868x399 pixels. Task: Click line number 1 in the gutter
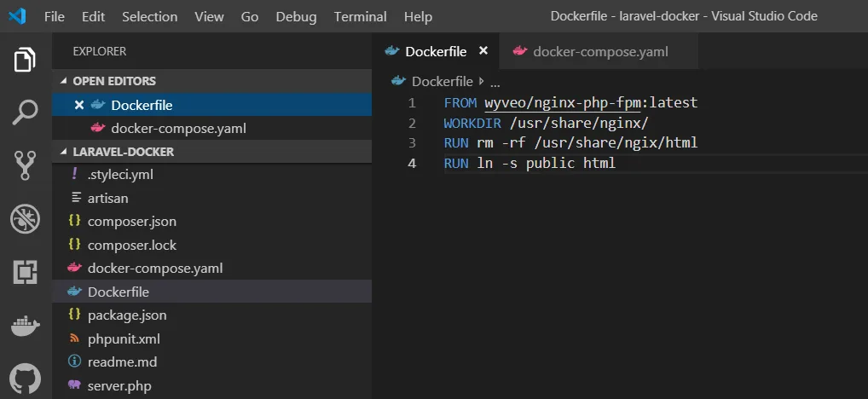[412, 102]
